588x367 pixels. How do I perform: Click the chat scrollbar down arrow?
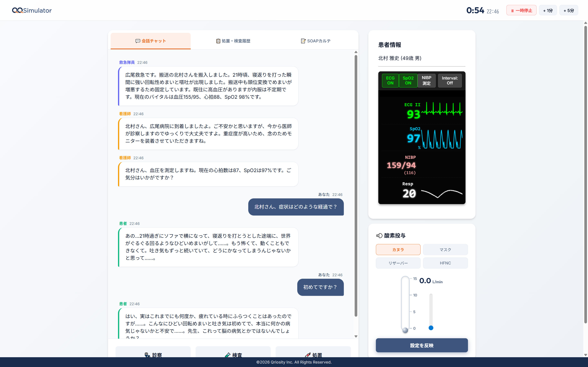pyautogui.click(x=355, y=336)
